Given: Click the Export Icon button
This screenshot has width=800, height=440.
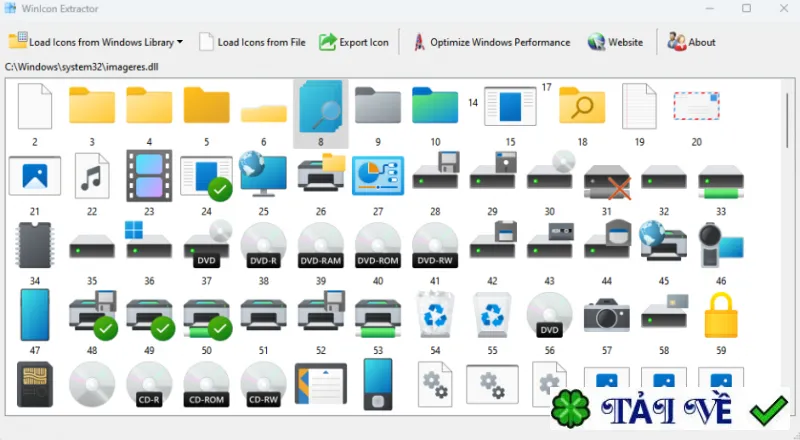Looking at the screenshot, I should pyautogui.click(x=354, y=42).
